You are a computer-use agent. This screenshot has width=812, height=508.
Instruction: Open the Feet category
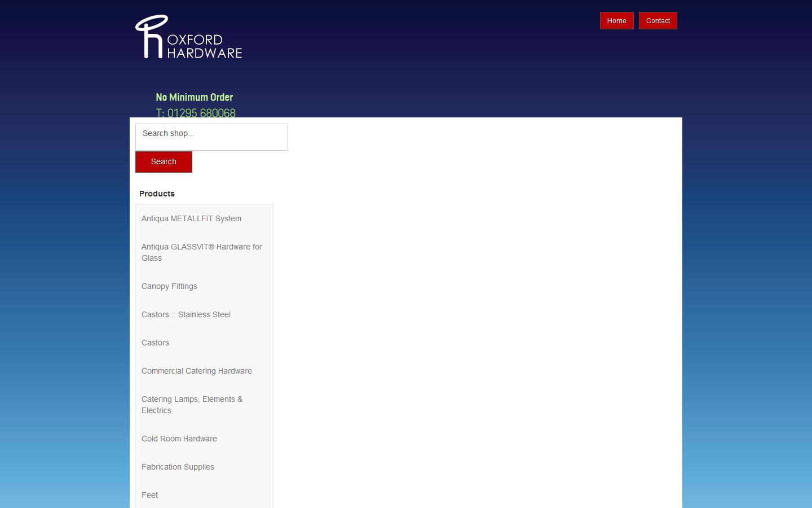[x=149, y=495]
